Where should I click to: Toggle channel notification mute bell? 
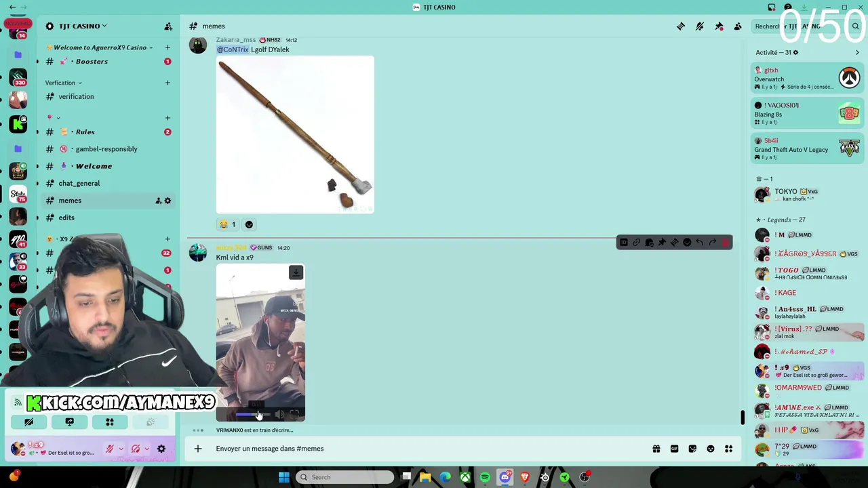700,26
